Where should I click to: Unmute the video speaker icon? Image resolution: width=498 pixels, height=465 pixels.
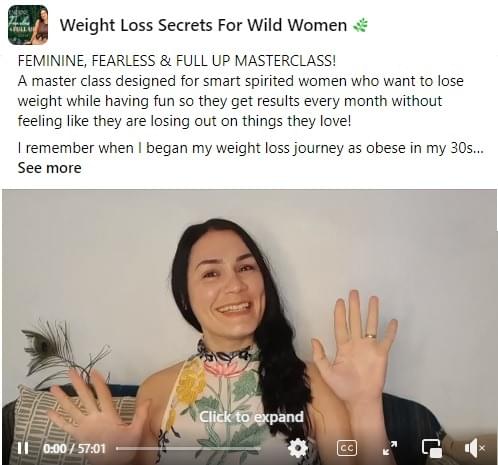click(474, 448)
